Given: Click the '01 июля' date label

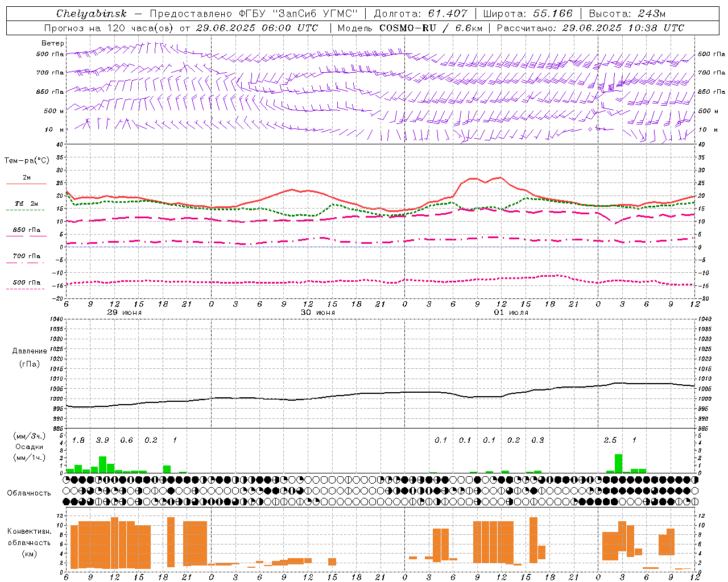Looking at the screenshot, I should tap(511, 313).
